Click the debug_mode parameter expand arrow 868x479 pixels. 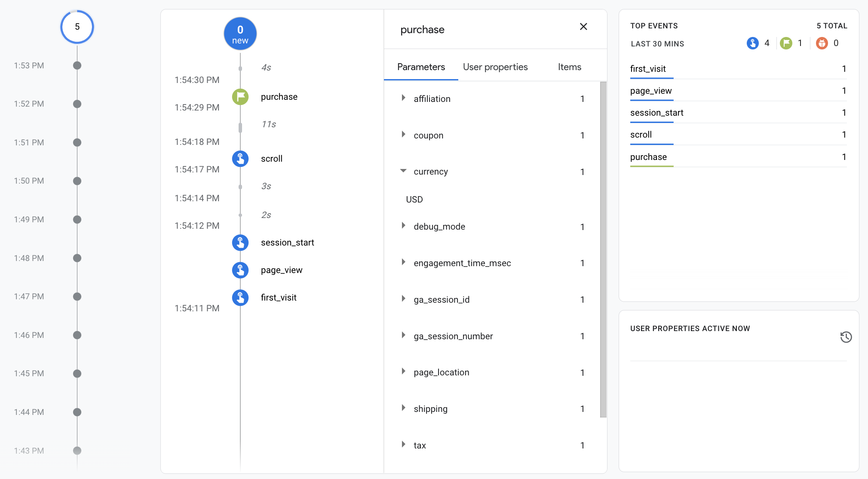(x=403, y=226)
